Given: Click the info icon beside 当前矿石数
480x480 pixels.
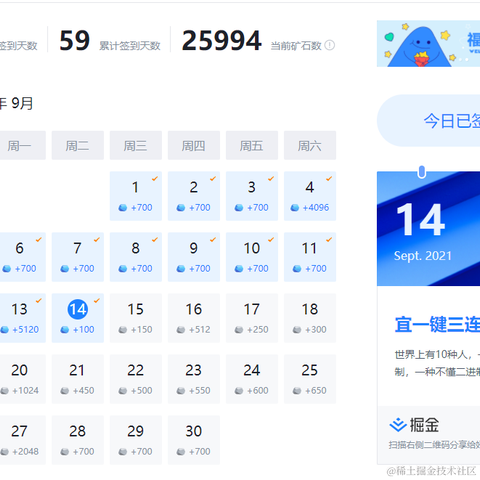Looking at the screenshot, I should point(329,45).
